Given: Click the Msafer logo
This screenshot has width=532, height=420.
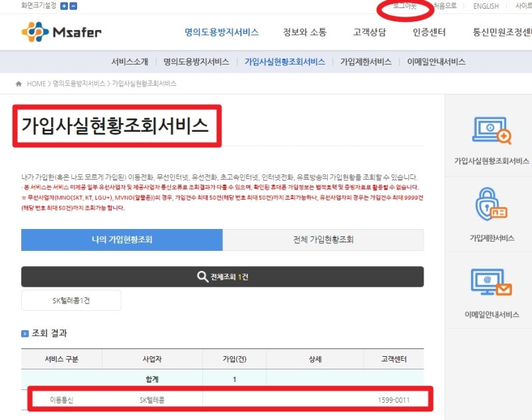Looking at the screenshot, I should pos(61,32).
